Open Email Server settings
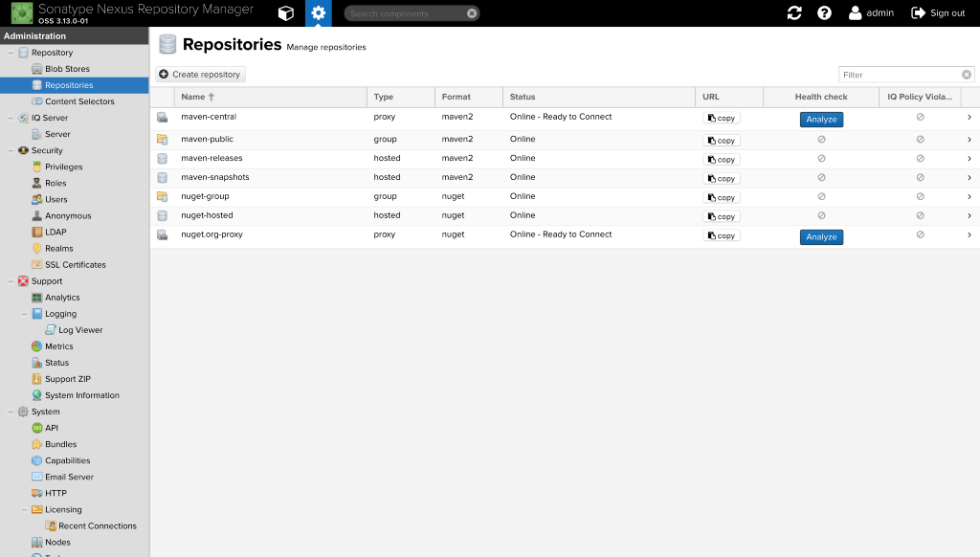 69,477
